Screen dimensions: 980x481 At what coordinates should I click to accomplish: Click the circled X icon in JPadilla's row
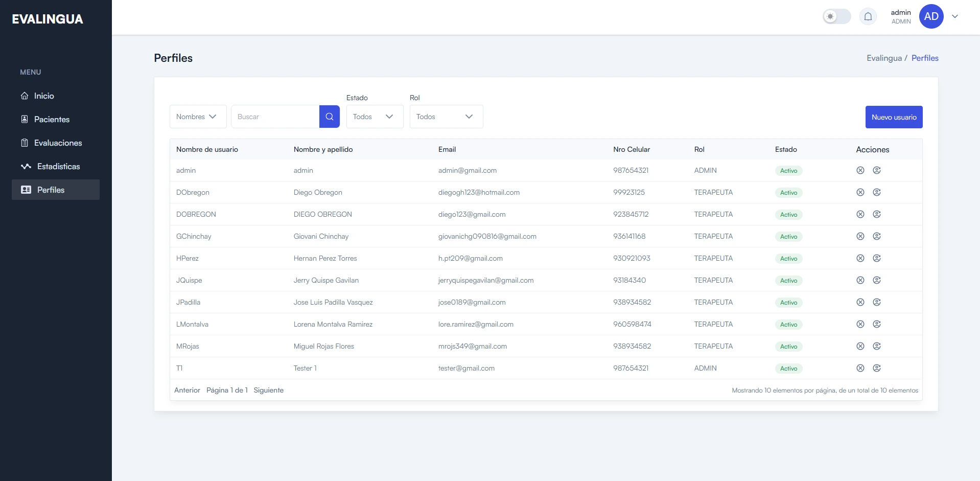pos(860,302)
